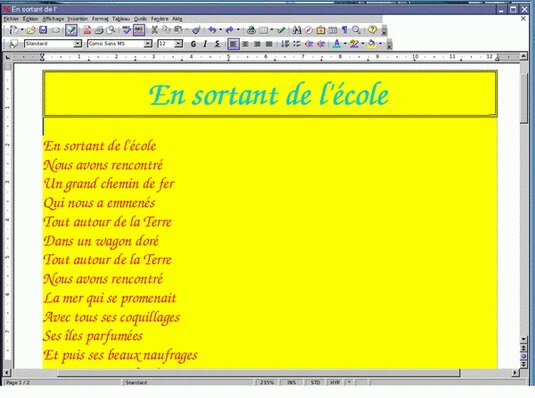Screen dimensions: 535x398
Task: Activate the Format Paintbrush icon
Action: (x=196, y=30)
